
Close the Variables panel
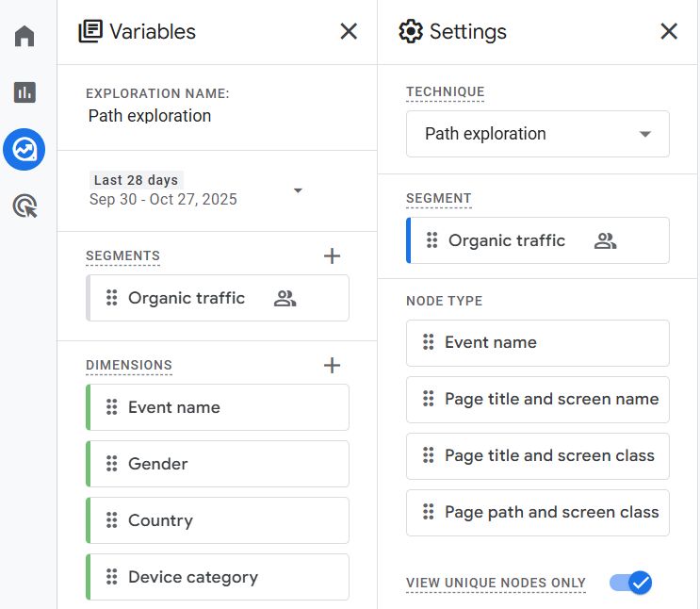[349, 32]
